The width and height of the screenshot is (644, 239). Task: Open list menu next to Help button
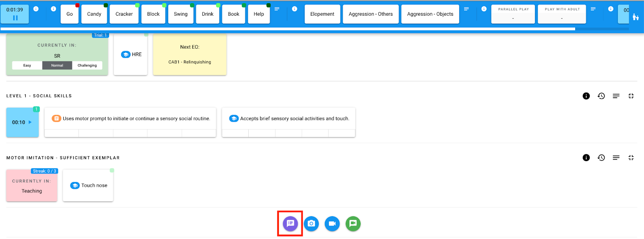pyautogui.click(x=277, y=9)
